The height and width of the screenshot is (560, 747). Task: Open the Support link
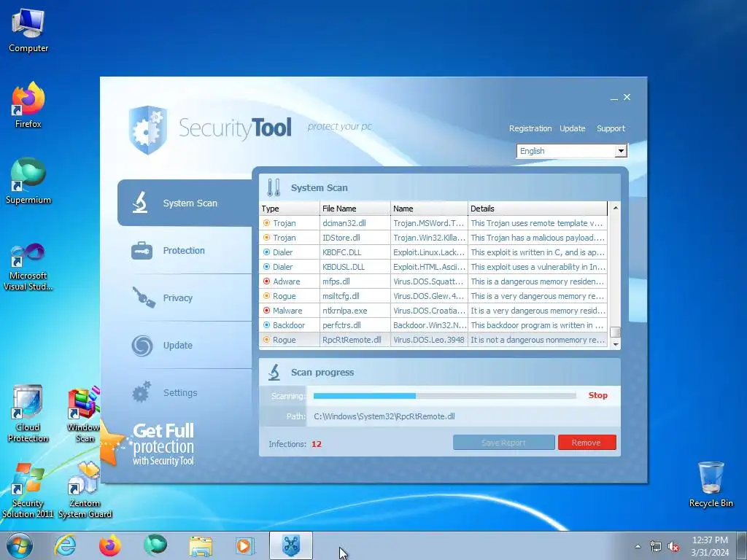point(611,128)
